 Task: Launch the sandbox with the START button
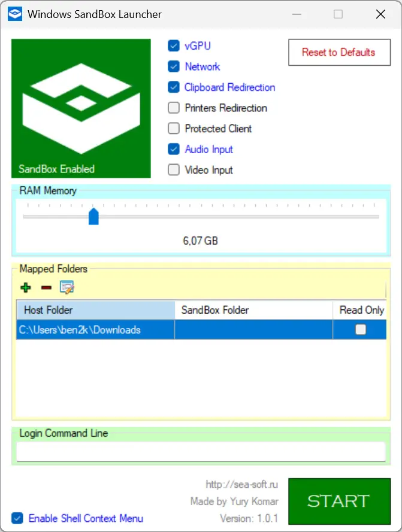click(340, 501)
